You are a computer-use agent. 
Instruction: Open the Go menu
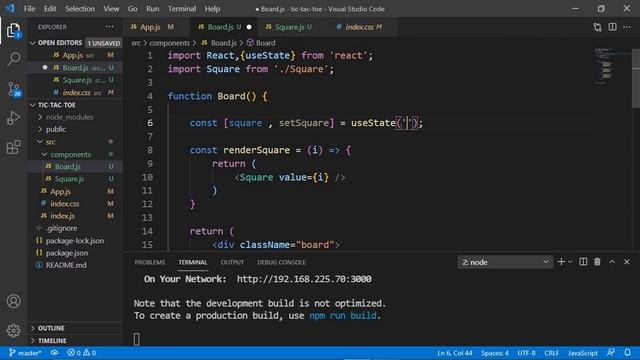pyautogui.click(x=133, y=9)
